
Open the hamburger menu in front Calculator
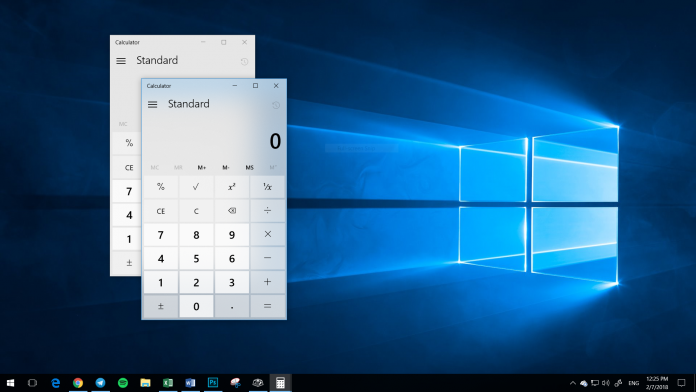tap(152, 105)
